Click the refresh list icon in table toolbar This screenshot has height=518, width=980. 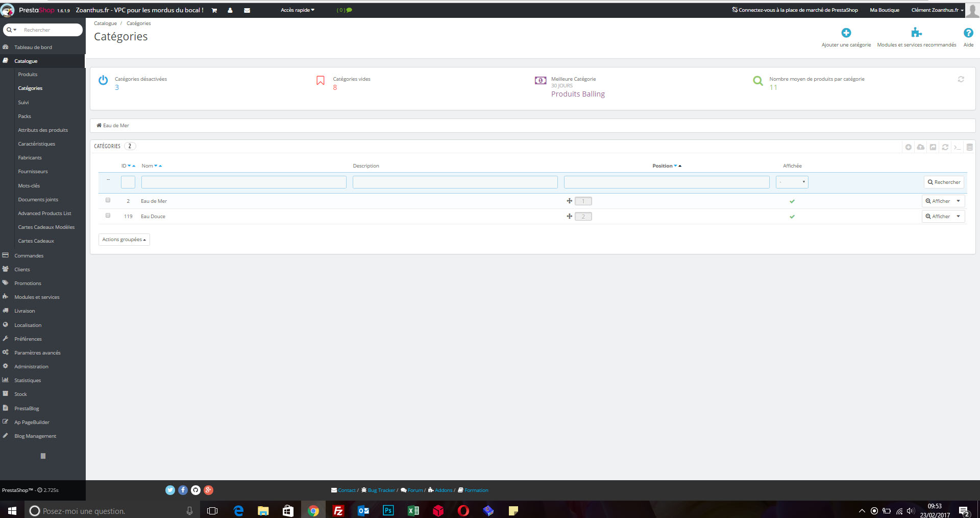tap(945, 147)
